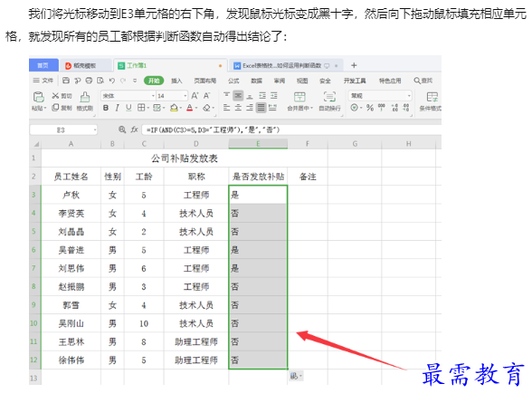This screenshot has height=403, width=532.
Task: Click the cell style icon beside borders
Action: click(157, 108)
